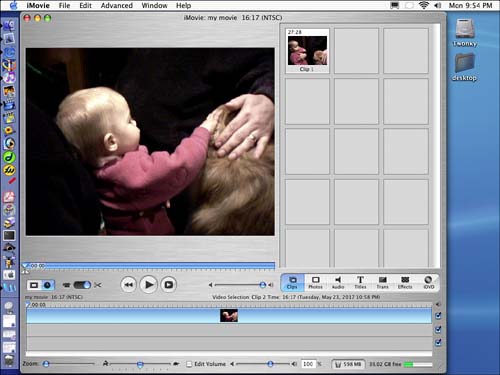
Task: Switch to clip viewer mode
Action: click(34, 285)
